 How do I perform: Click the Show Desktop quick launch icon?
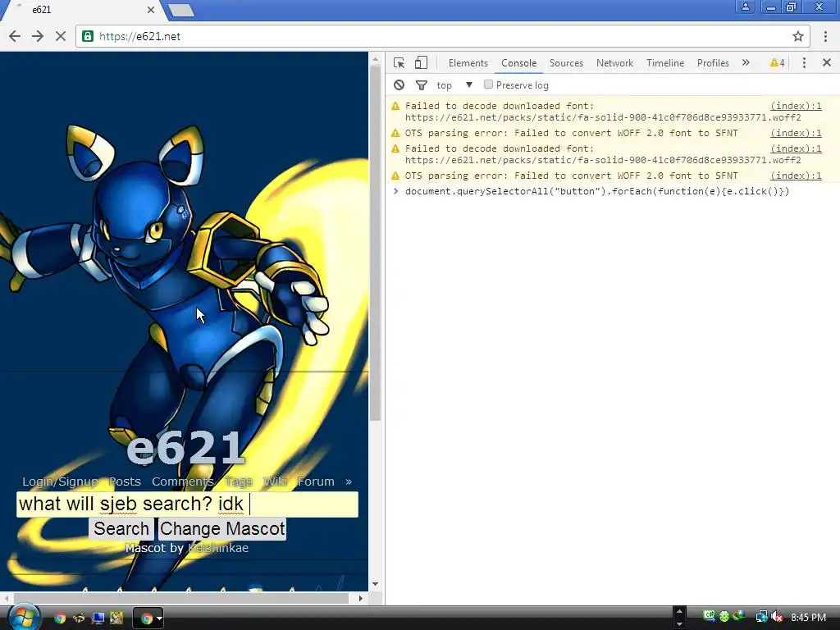[x=98, y=619]
